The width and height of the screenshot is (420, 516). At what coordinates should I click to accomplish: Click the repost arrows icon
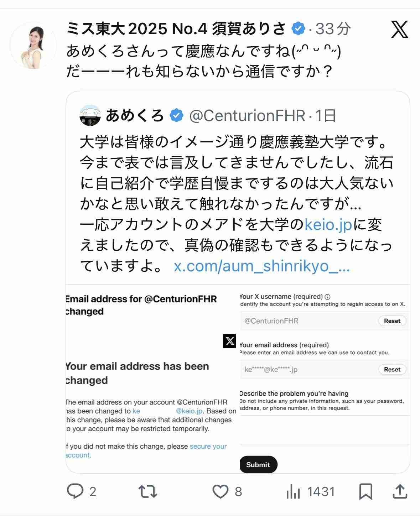(x=148, y=491)
